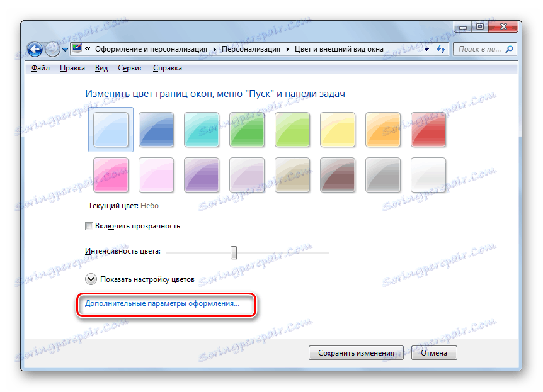Image resolution: width=543 pixels, height=392 pixels.
Task: Click the refresh button next to address bar
Action: [440, 50]
